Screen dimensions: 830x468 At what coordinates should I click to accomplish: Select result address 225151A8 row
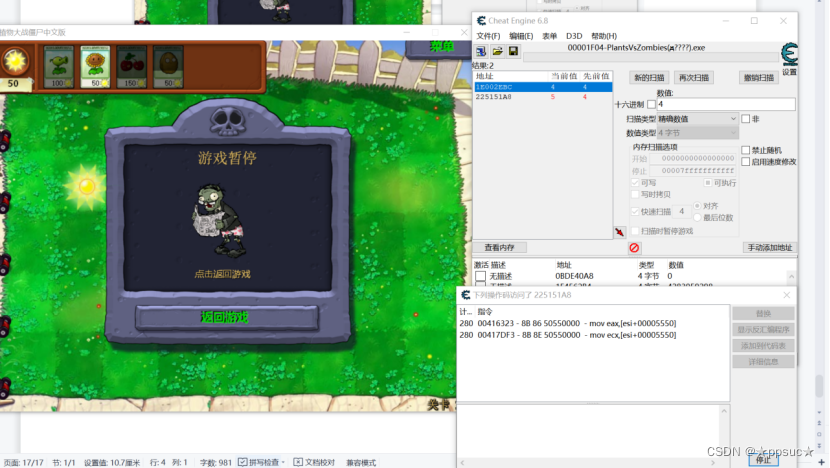(x=543, y=97)
